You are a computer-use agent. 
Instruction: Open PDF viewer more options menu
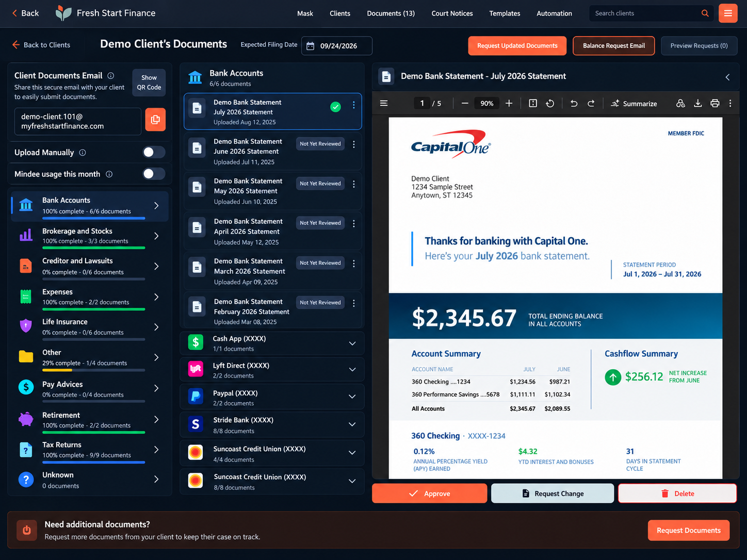pyautogui.click(x=730, y=103)
